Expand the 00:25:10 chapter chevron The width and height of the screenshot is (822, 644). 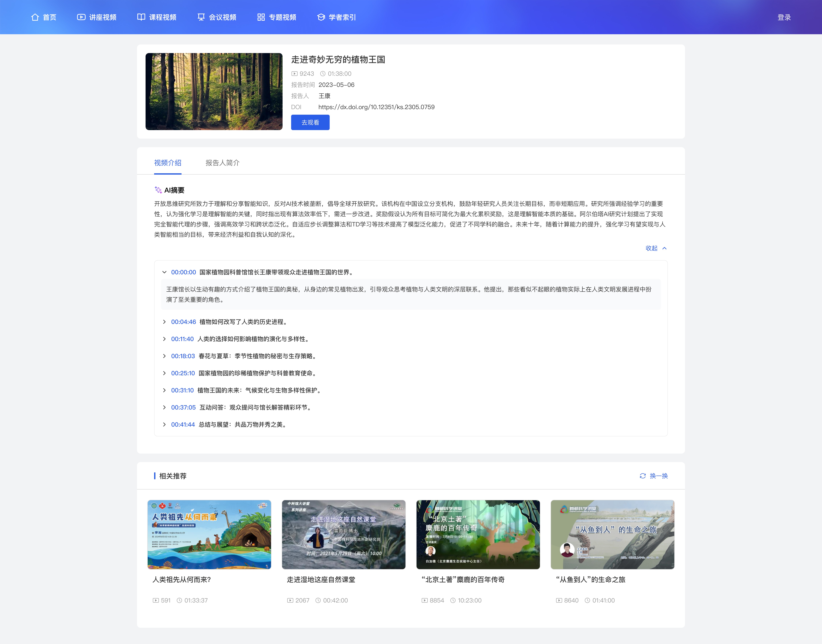pos(165,373)
